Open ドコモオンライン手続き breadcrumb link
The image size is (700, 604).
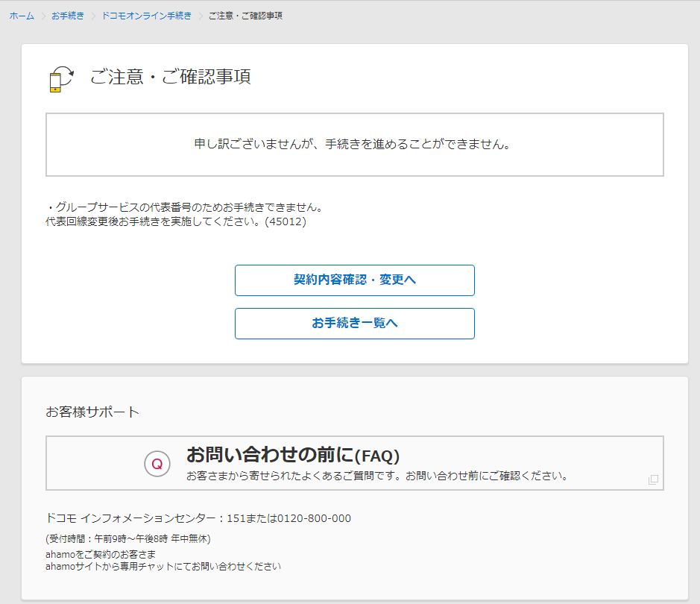pos(146,16)
